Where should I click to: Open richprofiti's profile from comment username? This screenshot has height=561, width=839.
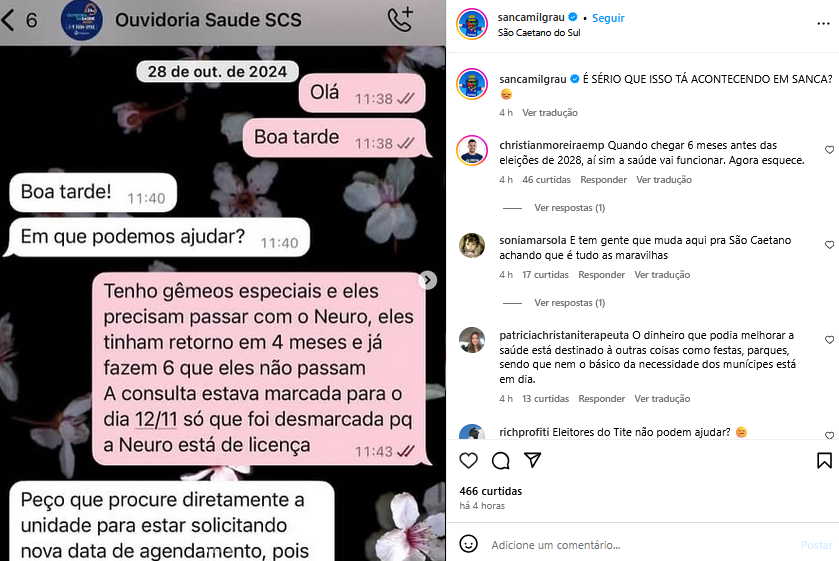[524, 432]
